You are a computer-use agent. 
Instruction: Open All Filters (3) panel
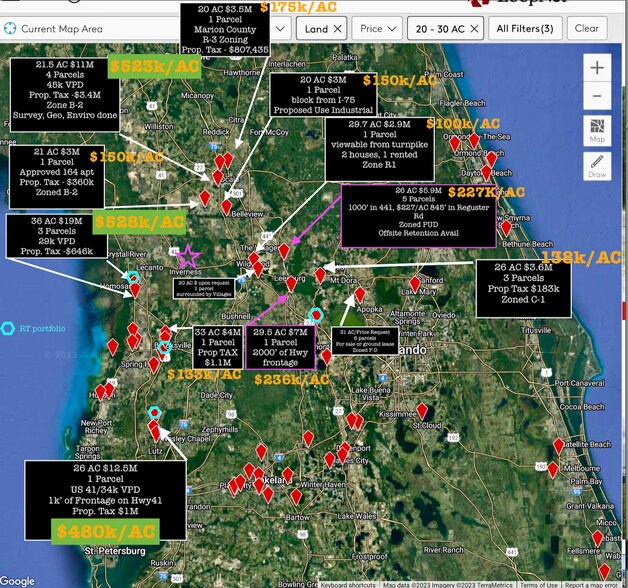525,29
